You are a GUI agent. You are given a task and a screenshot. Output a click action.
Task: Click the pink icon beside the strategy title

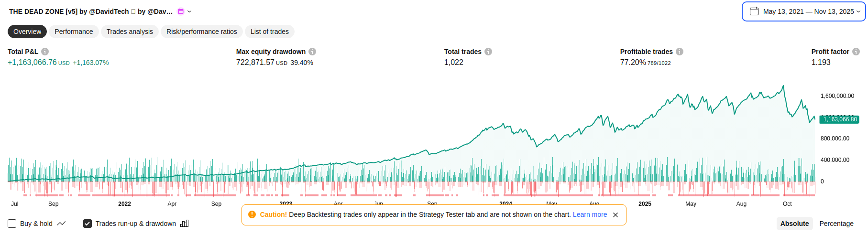181,11
